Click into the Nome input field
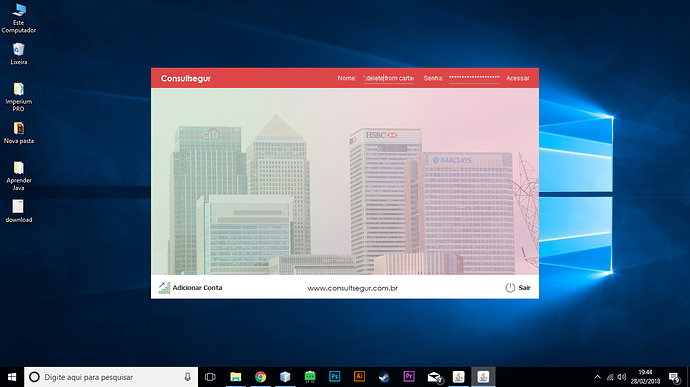 pos(388,78)
